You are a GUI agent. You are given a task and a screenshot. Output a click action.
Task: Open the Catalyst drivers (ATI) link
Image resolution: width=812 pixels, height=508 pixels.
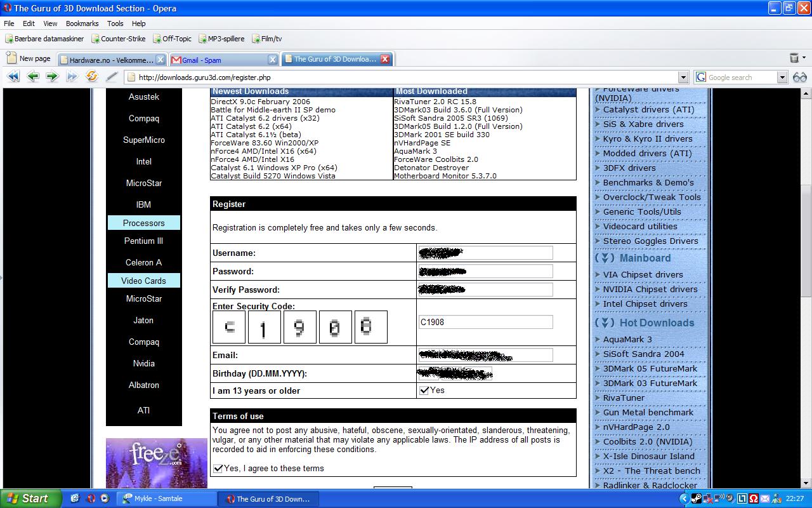click(648, 110)
